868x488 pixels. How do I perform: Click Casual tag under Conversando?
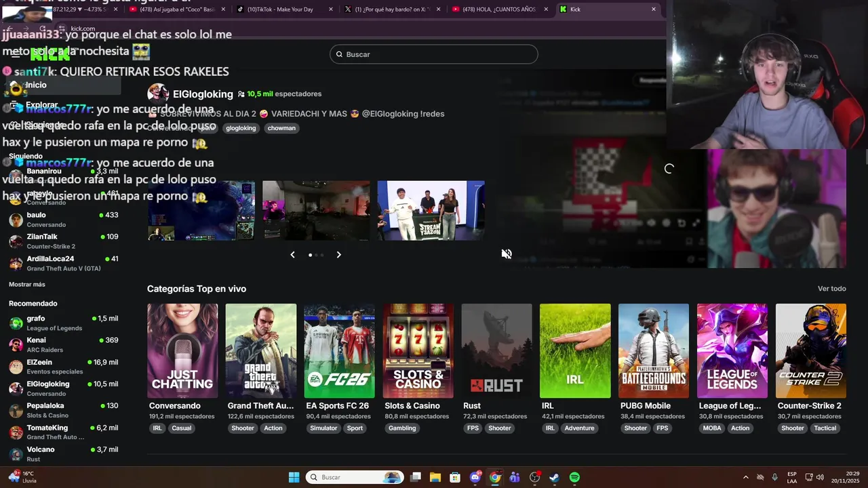(x=181, y=428)
